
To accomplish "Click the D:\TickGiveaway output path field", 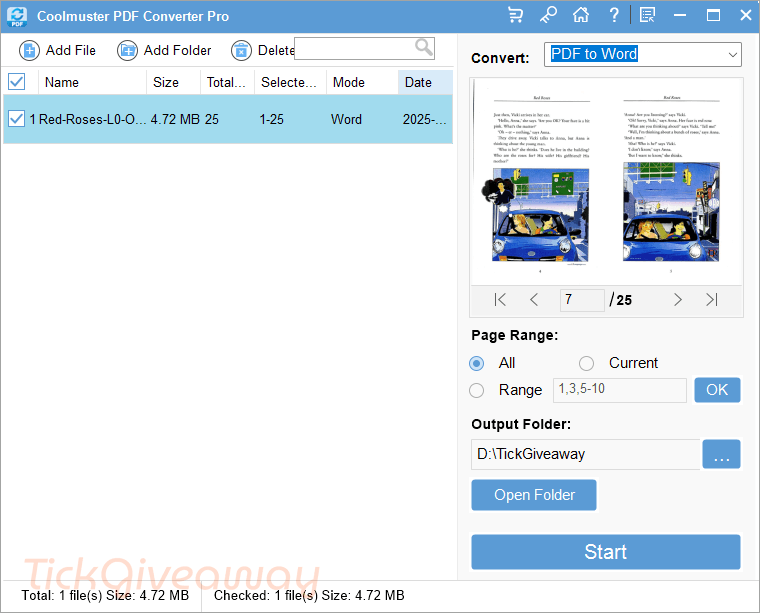I will pyautogui.click(x=586, y=454).
